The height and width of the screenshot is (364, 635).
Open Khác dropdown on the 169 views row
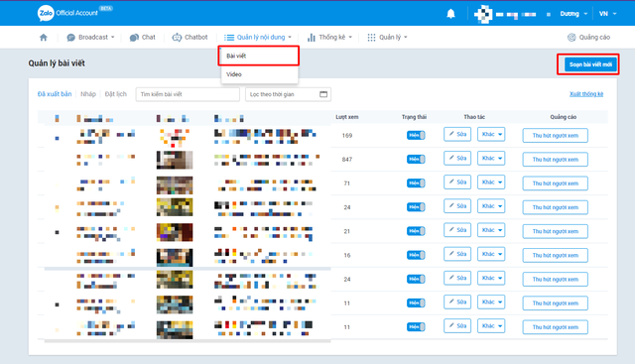(491, 134)
